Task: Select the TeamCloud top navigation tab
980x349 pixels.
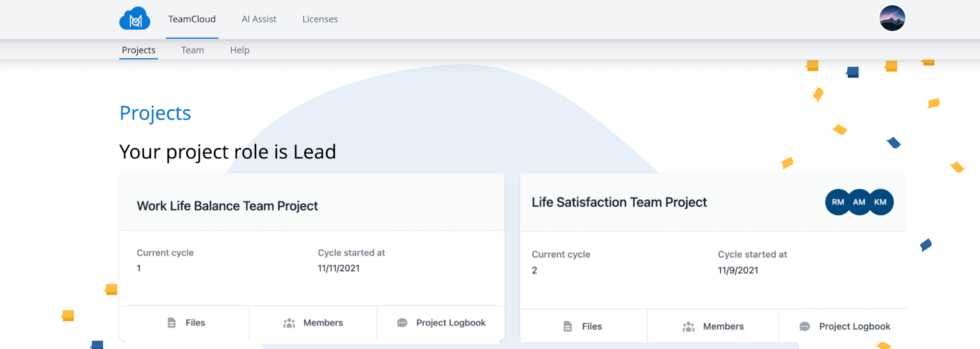Action: click(192, 19)
